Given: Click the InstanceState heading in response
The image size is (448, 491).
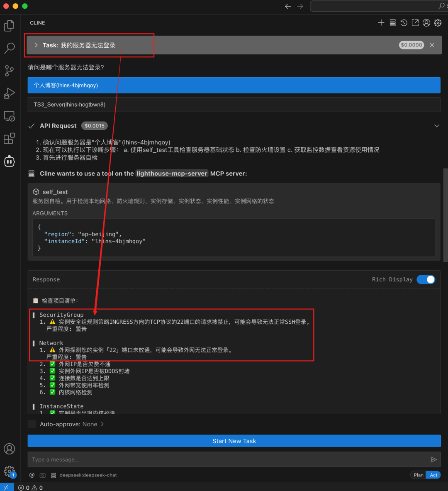Looking at the screenshot, I should [x=61, y=406].
